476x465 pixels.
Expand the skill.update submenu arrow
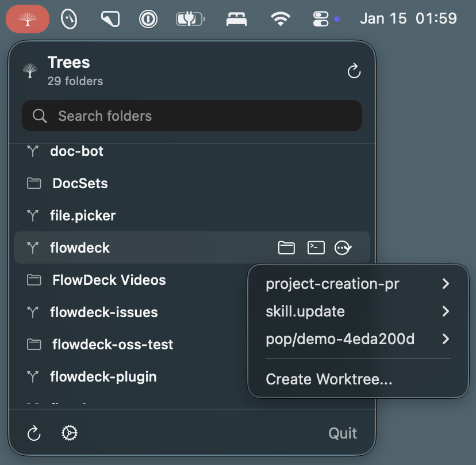point(446,311)
